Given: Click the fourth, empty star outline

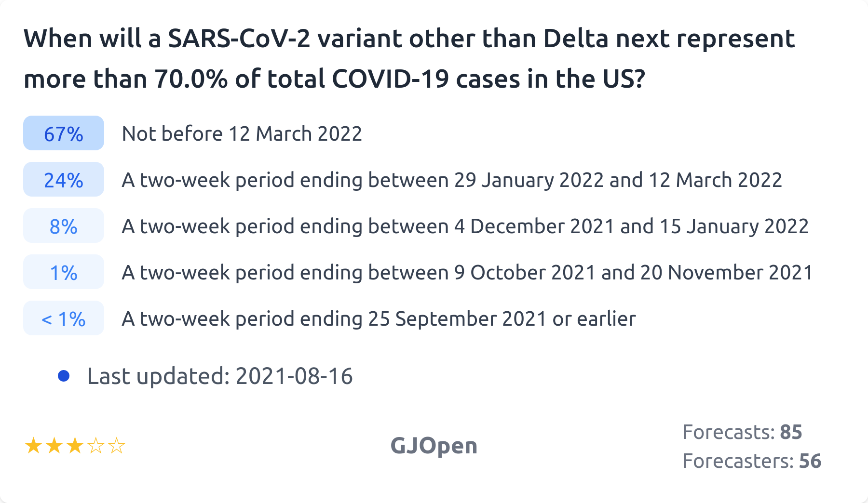Looking at the screenshot, I should pyautogui.click(x=96, y=446).
